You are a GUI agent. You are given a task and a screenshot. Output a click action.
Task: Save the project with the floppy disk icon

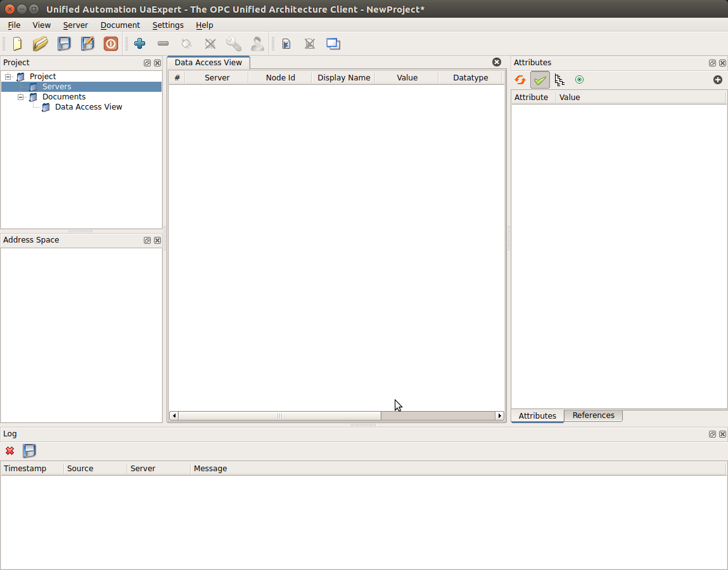coord(64,44)
